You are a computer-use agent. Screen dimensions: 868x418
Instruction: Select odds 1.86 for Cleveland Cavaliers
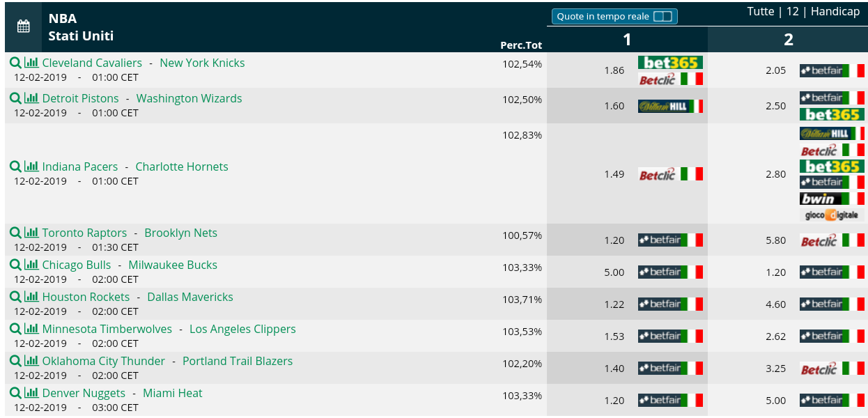click(614, 70)
